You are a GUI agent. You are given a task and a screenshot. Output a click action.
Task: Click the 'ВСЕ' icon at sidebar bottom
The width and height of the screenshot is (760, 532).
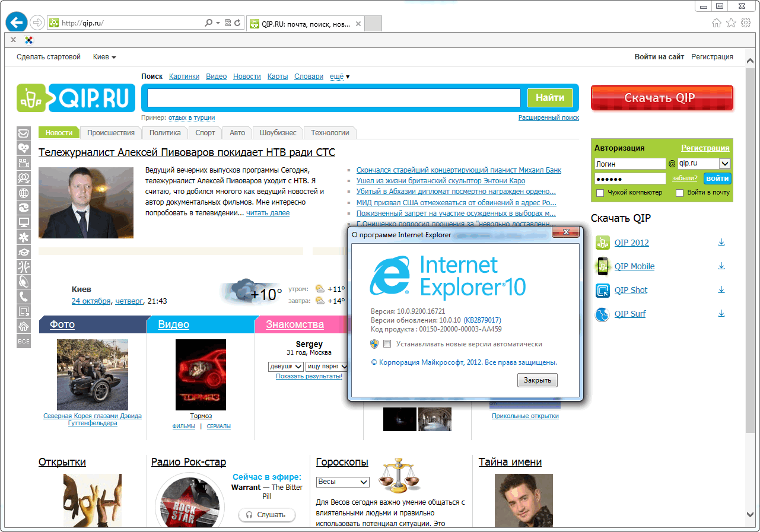click(24, 341)
